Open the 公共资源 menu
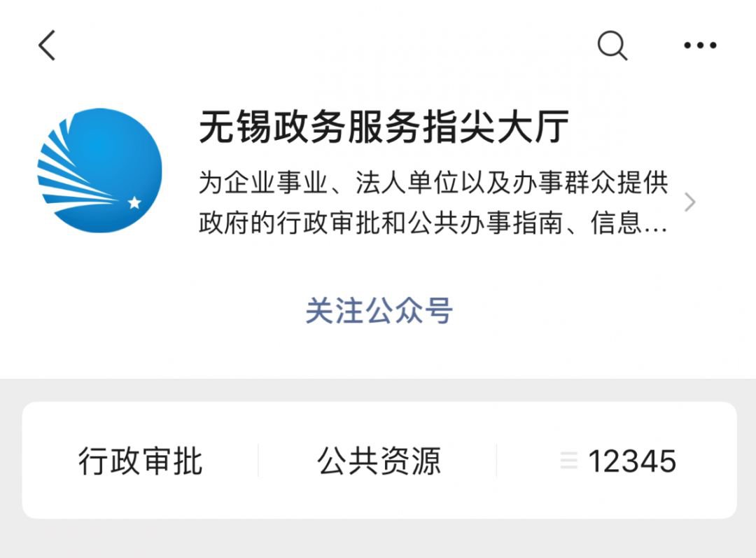This screenshot has height=558, width=756. [x=379, y=461]
